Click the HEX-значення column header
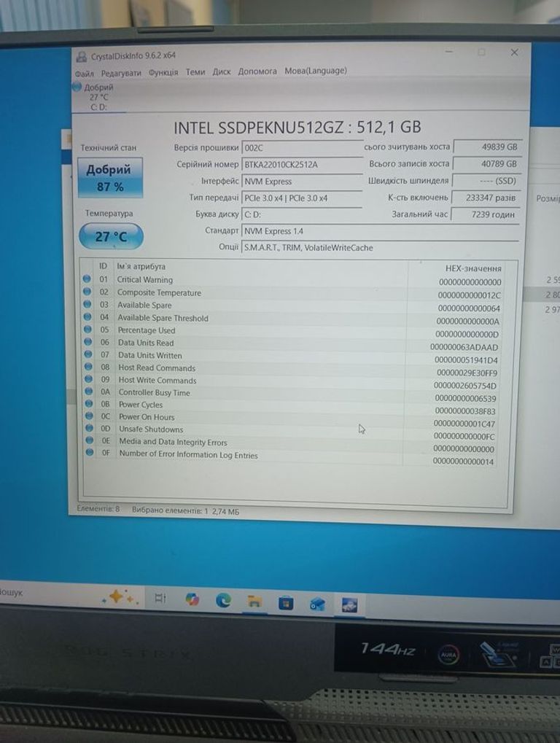560x743 pixels. pos(473,269)
